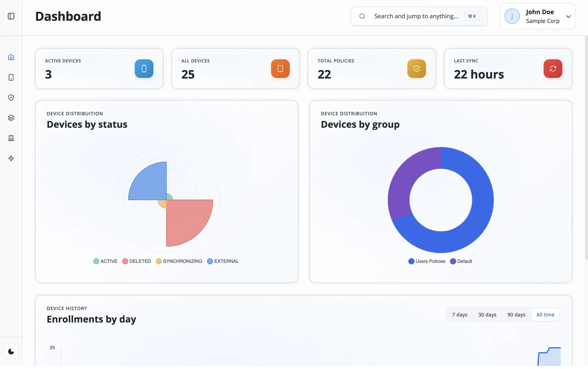The height and width of the screenshot is (369, 588).
Task: Click the Search and jump field
Action: point(416,16)
